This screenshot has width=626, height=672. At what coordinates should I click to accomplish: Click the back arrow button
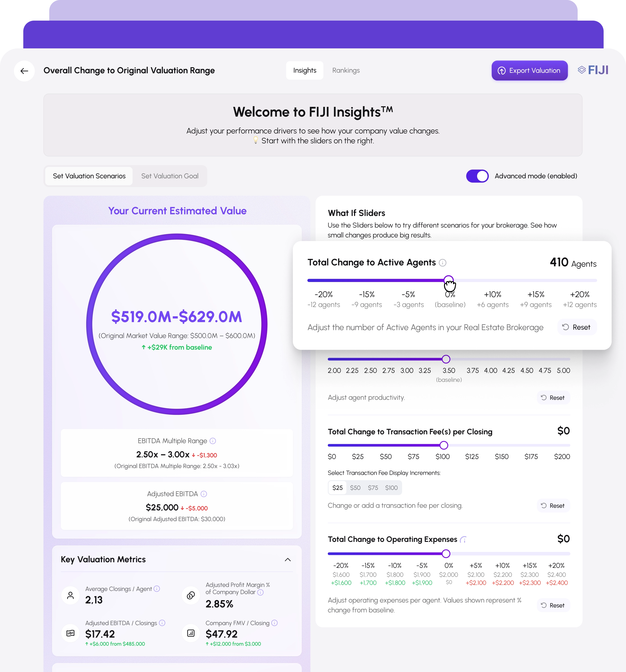(24, 71)
